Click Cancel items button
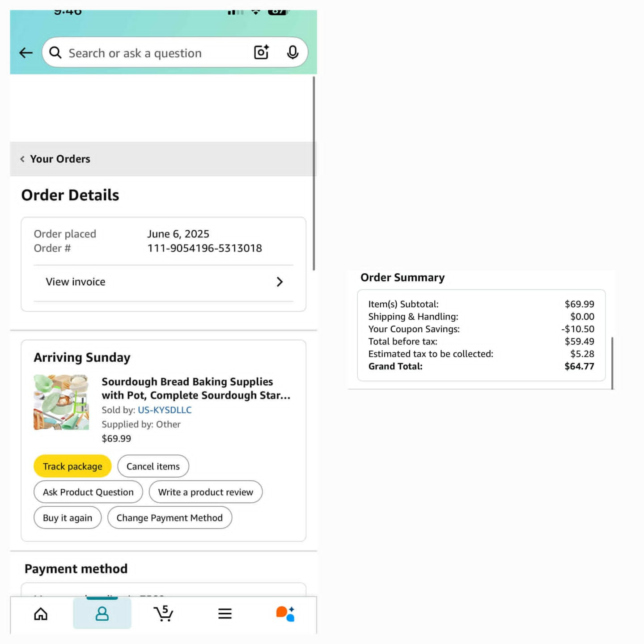 pyautogui.click(x=153, y=466)
